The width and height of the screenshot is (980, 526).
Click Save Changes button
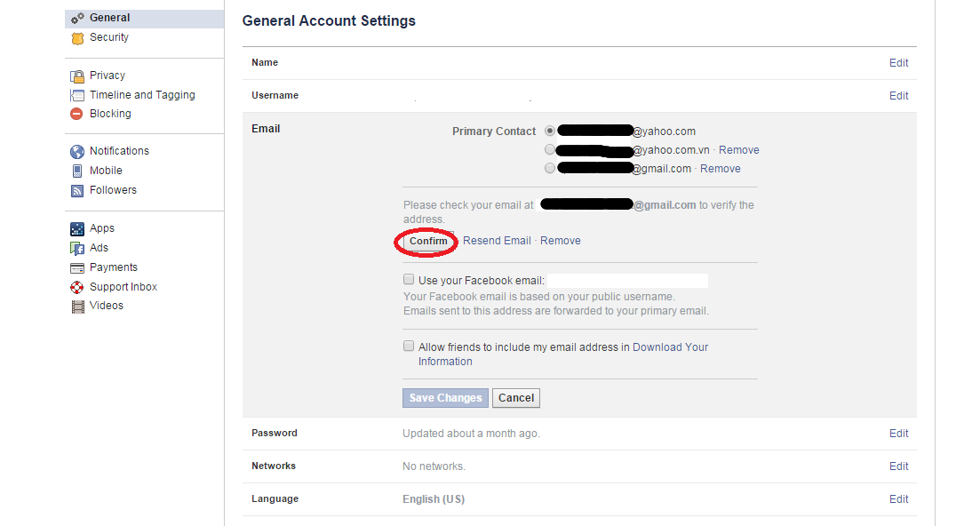pos(446,398)
